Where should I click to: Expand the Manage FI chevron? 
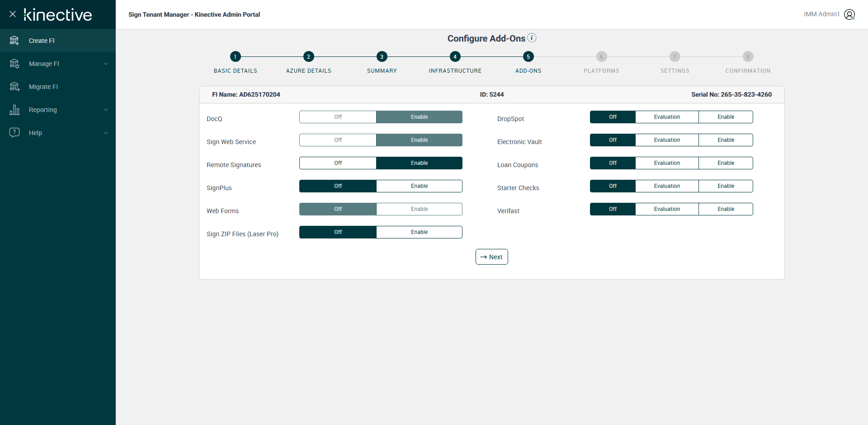click(x=106, y=64)
